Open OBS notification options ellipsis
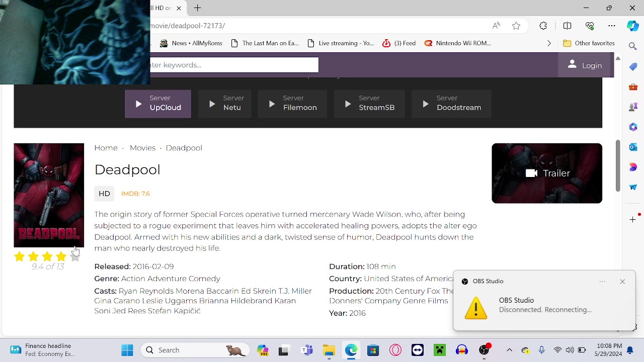 tap(602, 282)
